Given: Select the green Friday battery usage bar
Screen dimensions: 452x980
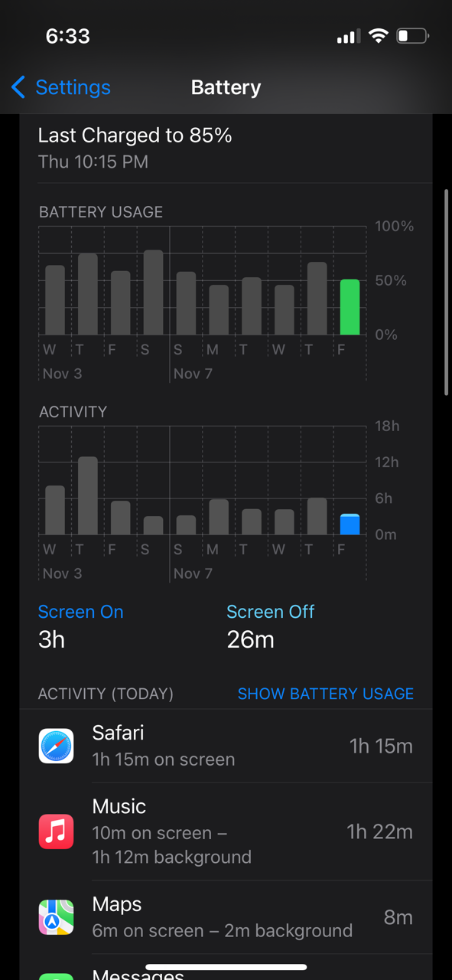Looking at the screenshot, I should tap(350, 307).
